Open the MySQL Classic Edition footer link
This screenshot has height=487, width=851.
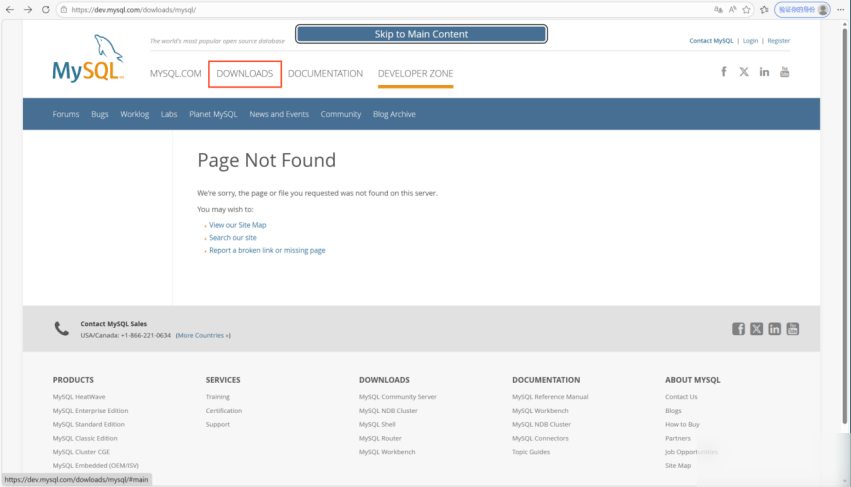pos(85,438)
